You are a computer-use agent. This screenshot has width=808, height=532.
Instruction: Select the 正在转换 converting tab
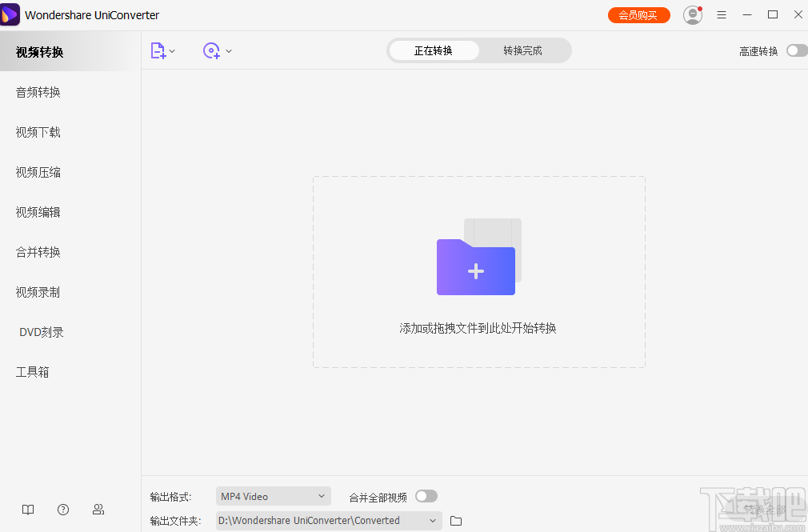[433, 50]
